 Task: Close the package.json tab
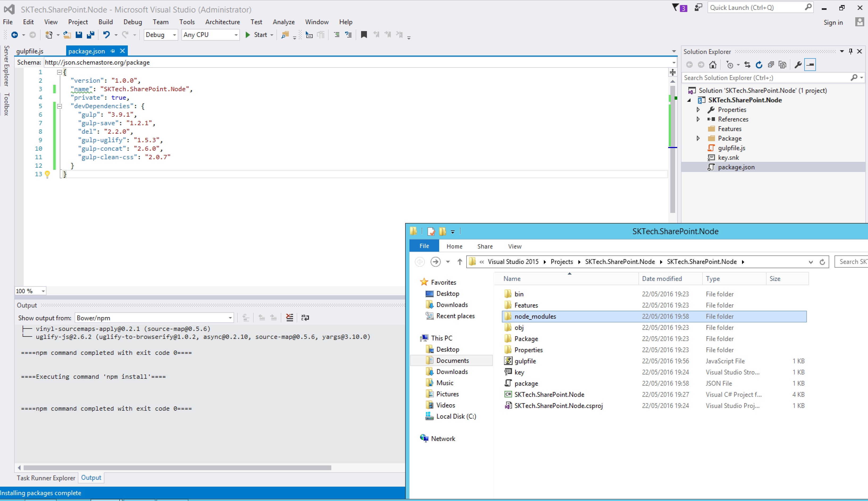(x=122, y=51)
